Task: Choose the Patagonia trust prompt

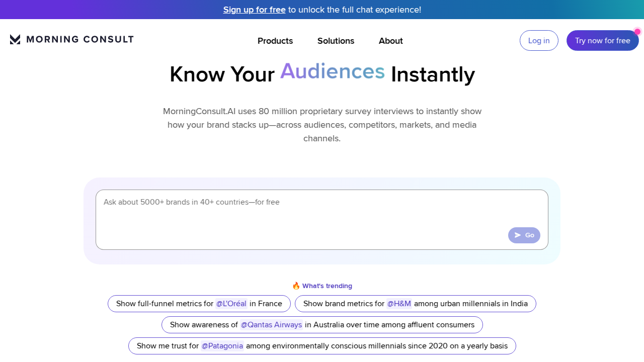Action: click(x=322, y=346)
